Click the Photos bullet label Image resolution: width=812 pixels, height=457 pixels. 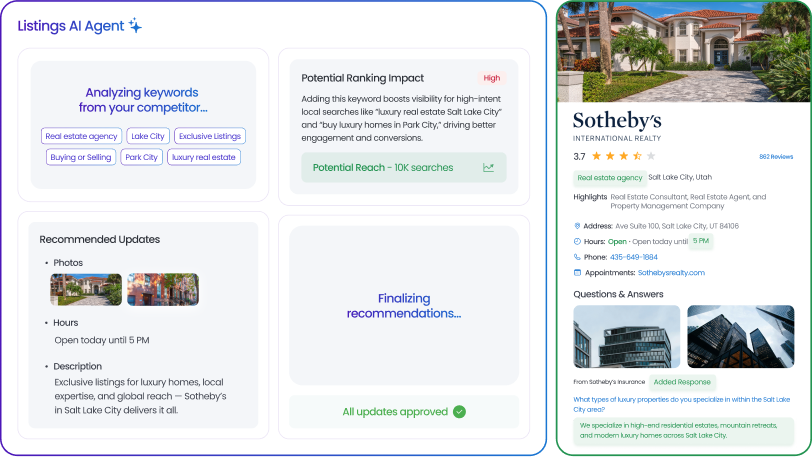pos(68,263)
